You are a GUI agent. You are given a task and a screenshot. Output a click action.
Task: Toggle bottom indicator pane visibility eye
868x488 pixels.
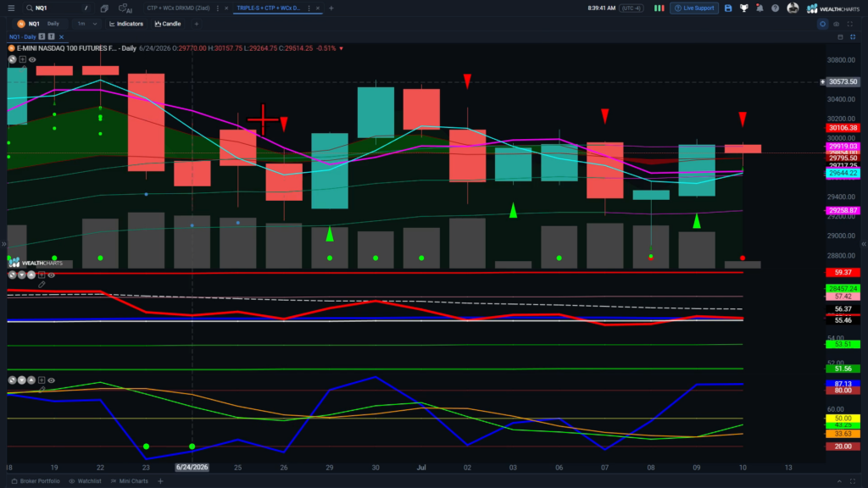[52, 380]
